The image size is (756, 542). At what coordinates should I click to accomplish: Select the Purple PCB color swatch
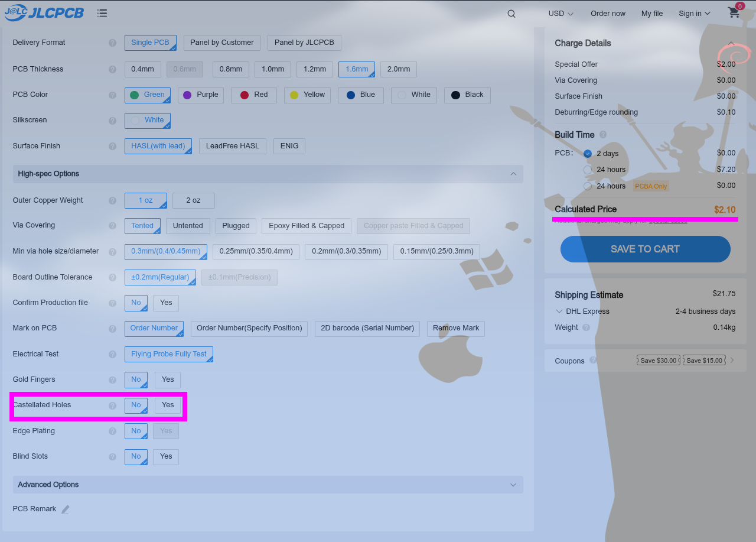200,95
